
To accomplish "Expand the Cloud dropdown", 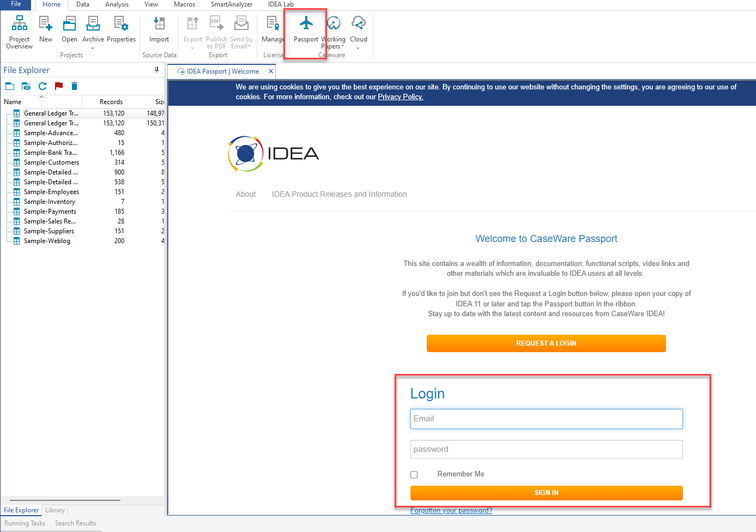I will pyautogui.click(x=358, y=48).
